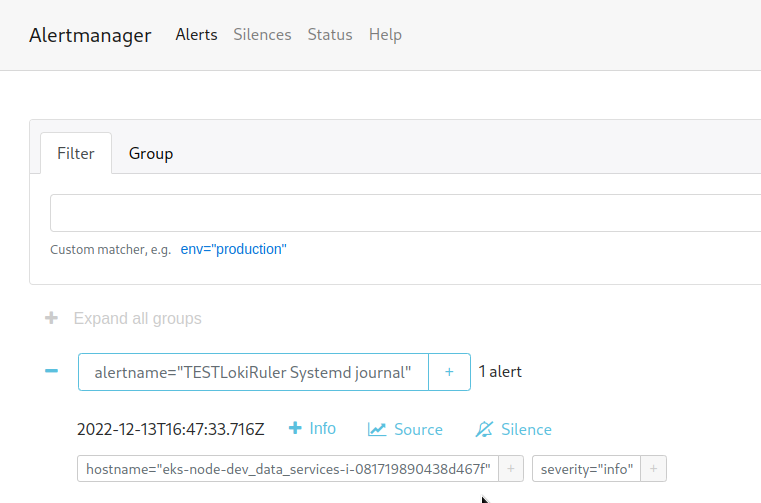
Task: Open the Silences page
Action: 262,34
